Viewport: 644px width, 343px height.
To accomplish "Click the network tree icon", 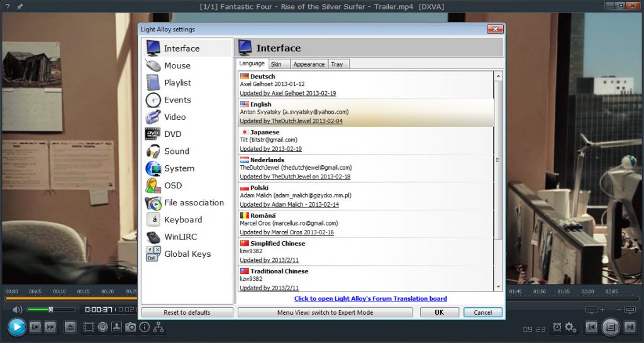I will tap(158, 327).
